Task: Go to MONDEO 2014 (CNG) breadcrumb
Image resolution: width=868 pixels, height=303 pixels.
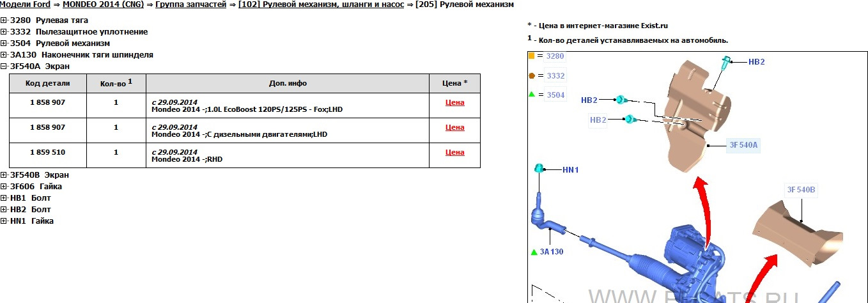Action: click(x=103, y=4)
